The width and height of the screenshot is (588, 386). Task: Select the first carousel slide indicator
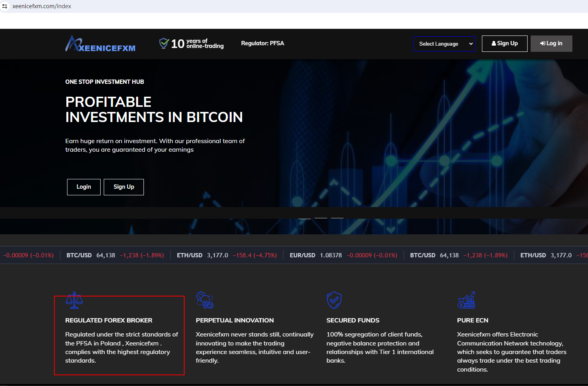(x=305, y=218)
